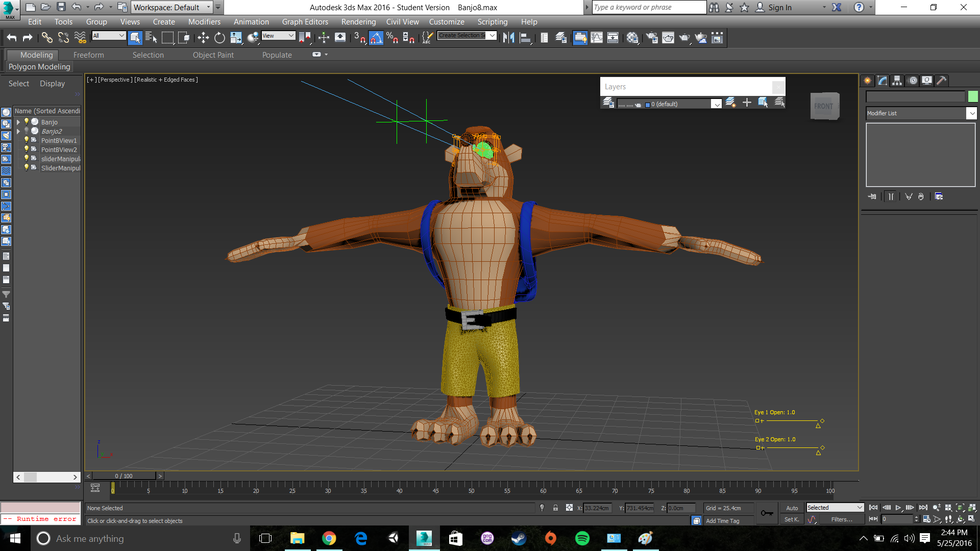
Task: Toggle the Angle Snap tool
Action: [376, 38]
